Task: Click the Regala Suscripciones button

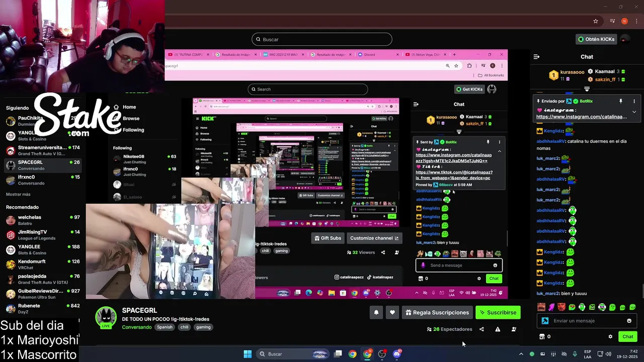Action: click(x=437, y=313)
